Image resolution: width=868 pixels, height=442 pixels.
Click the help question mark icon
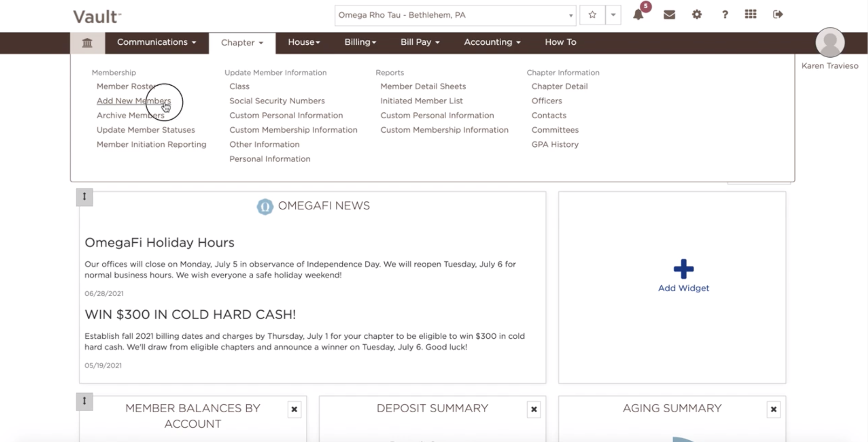[x=725, y=15]
